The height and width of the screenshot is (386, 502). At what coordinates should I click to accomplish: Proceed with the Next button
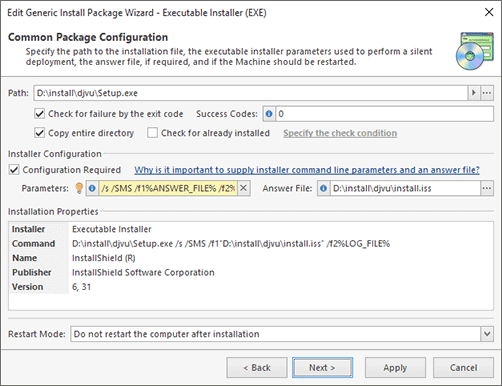[x=322, y=368]
